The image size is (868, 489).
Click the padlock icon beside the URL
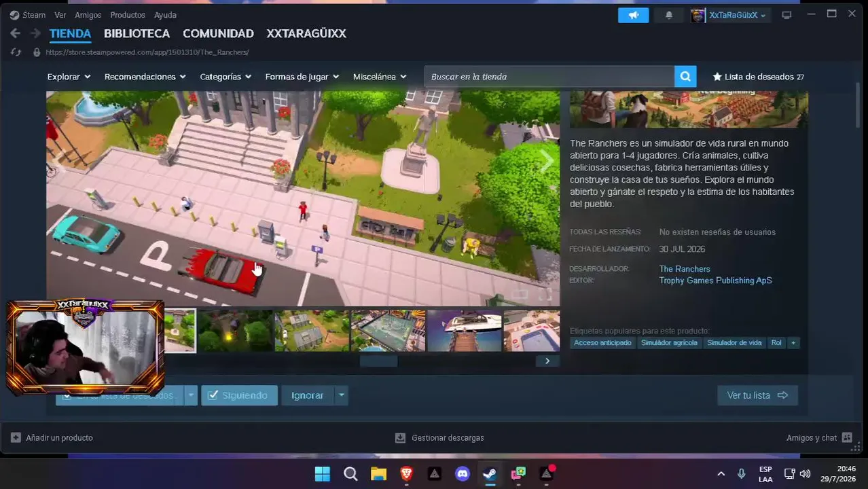point(37,52)
